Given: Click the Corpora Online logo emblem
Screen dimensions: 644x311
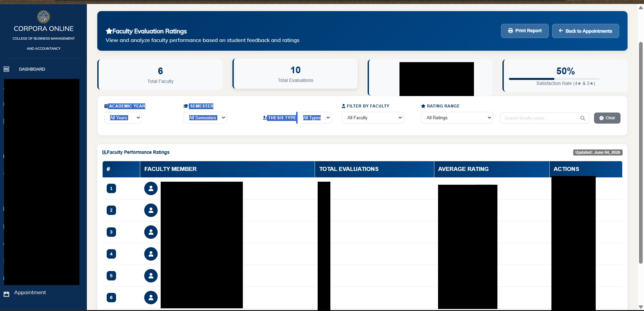Looking at the screenshot, I should (x=44, y=16).
